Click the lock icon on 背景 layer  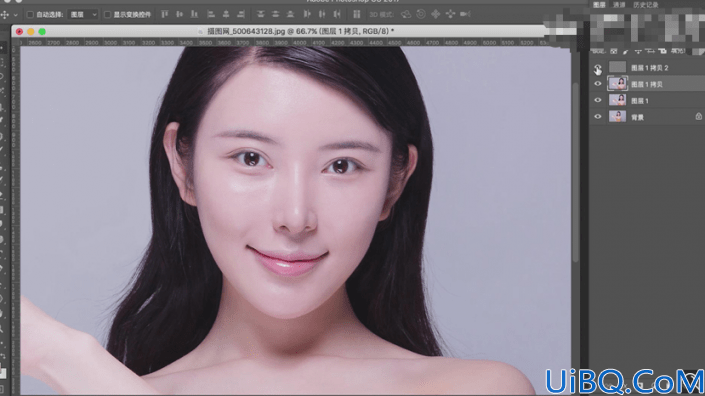point(698,116)
